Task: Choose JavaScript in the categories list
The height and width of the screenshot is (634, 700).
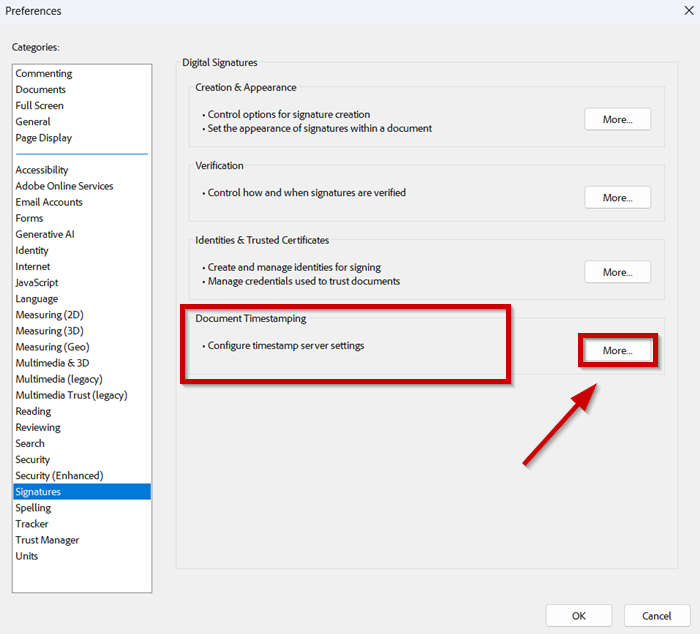Action: tap(37, 283)
